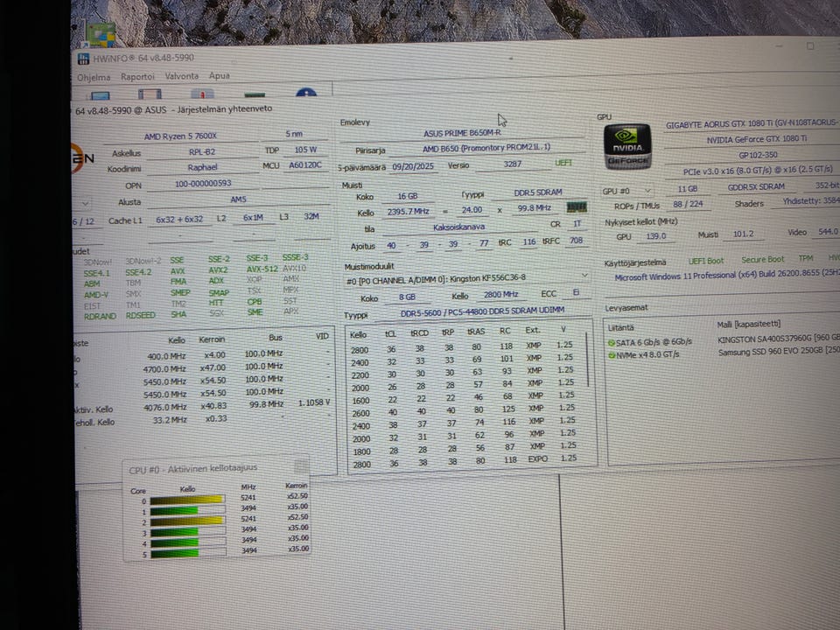The height and width of the screenshot is (630, 840).
Task: Click the tRFC value 708
Action: click(x=576, y=241)
